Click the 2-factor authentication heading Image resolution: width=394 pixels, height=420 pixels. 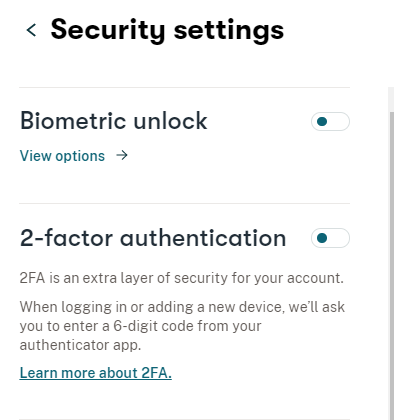coord(153,238)
